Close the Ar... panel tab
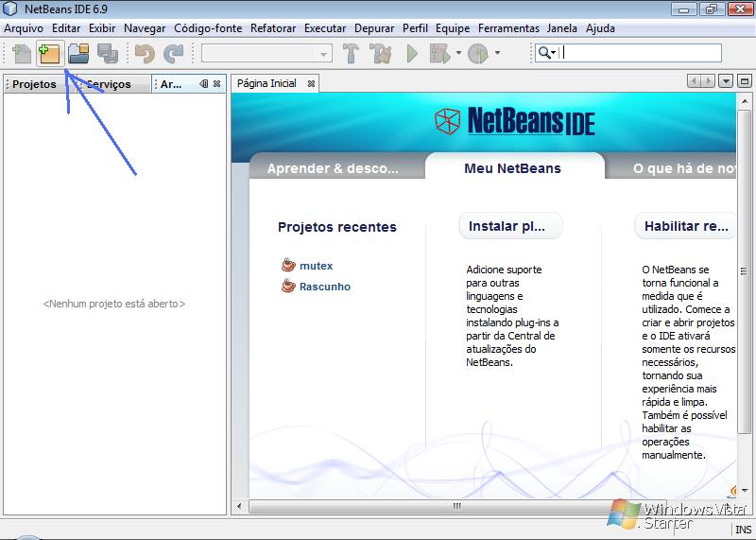The width and height of the screenshot is (756, 540). 217,84
